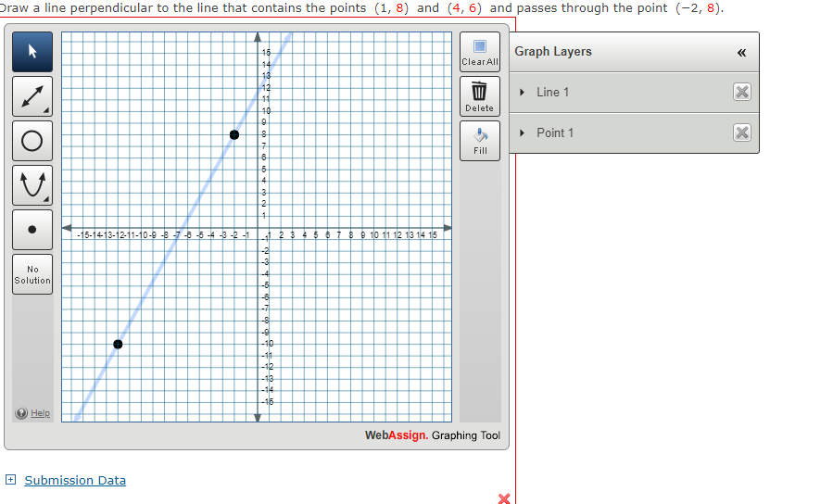Viewport: 833px width, 504px height.
Task: Click the Delete trash button
Action: click(480, 96)
